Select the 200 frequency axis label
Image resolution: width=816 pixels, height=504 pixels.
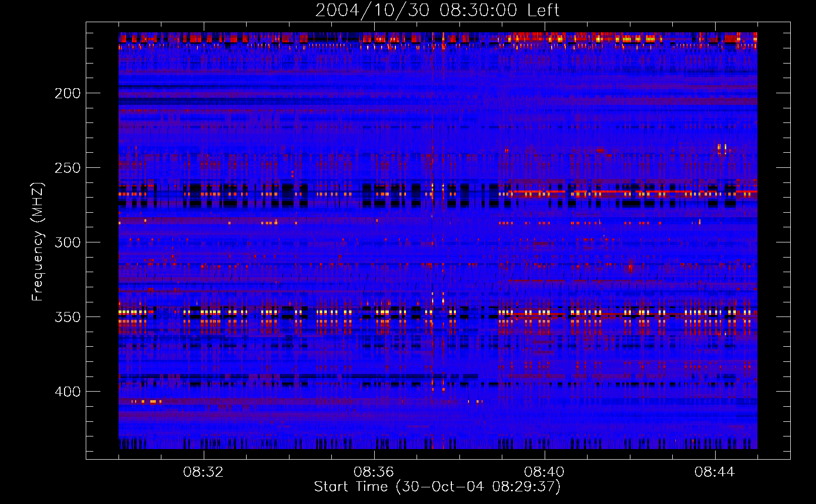click(67, 93)
